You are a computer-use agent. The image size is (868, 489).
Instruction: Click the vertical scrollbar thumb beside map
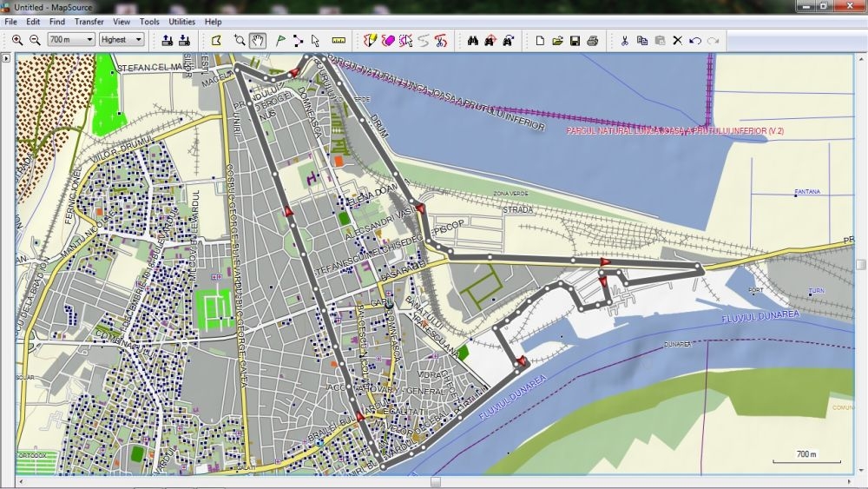860,264
